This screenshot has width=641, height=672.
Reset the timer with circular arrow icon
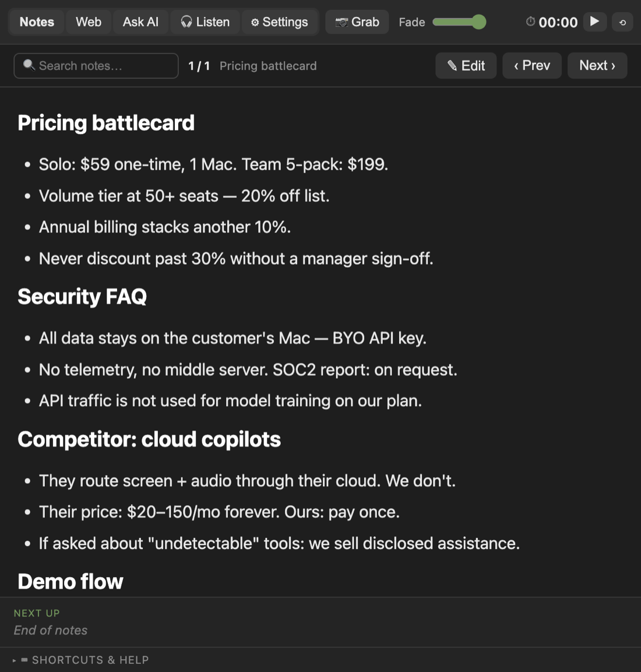tap(622, 22)
